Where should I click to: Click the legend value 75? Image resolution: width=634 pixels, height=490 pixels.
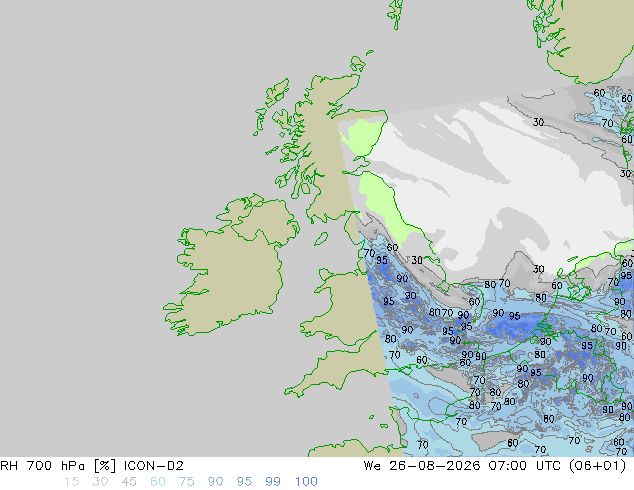click(x=186, y=482)
